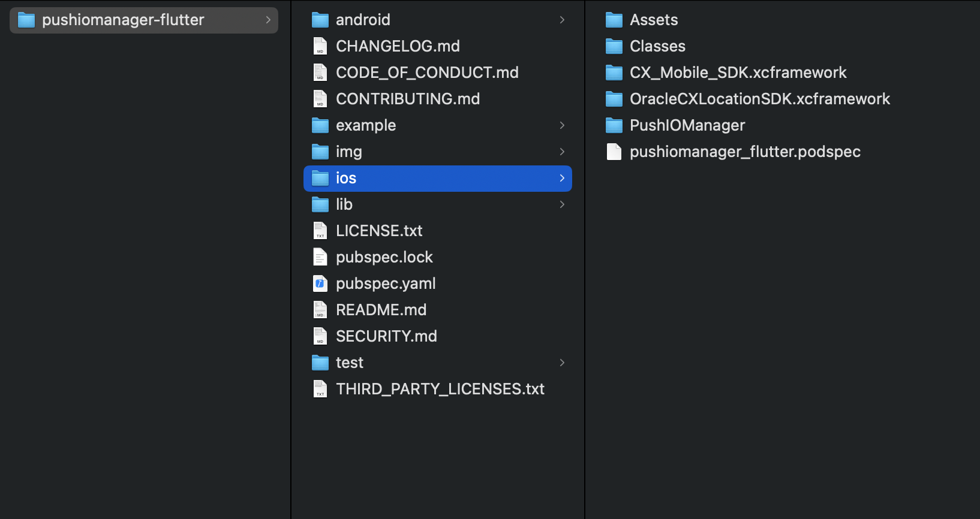Select the pushiomanager_flutter.podspec file name
Screen dimensions: 980x519
pos(745,152)
